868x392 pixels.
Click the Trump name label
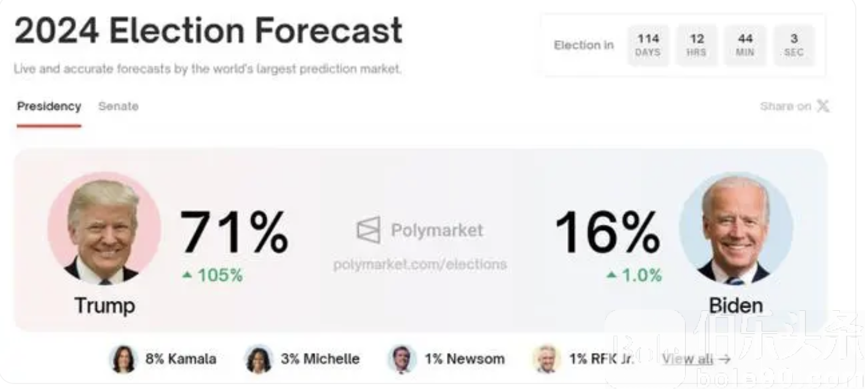pyautogui.click(x=105, y=305)
